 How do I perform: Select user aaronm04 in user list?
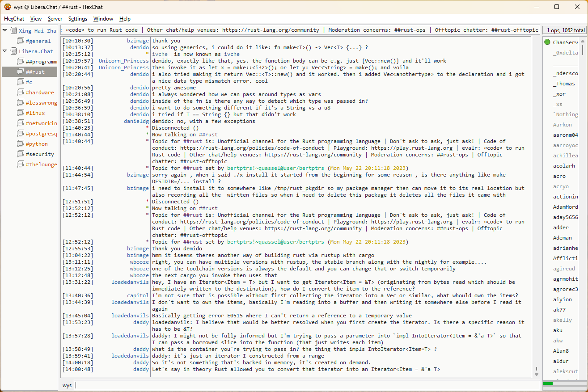click(565, 135)
